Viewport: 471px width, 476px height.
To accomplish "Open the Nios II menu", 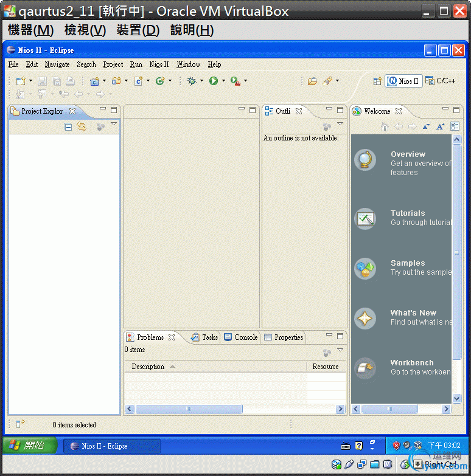I will pos(159,64).
